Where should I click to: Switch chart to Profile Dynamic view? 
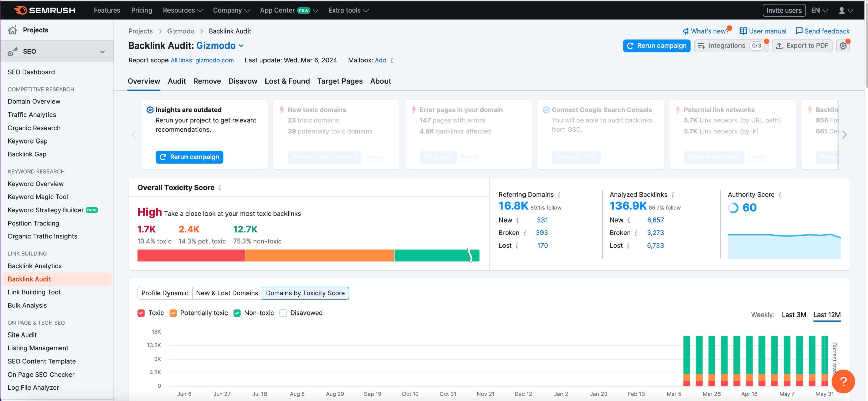165,293
